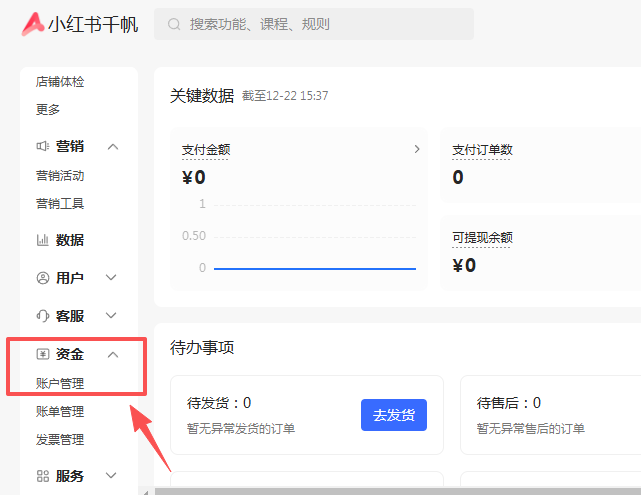The width and height of the screenshot is (641, 495).
Task: Click the 暂无异常发货的订单 text
Action: 241,429
